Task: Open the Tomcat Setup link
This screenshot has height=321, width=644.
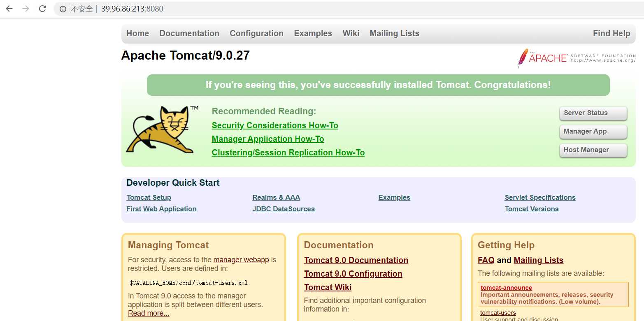Action: coord(149,197)
